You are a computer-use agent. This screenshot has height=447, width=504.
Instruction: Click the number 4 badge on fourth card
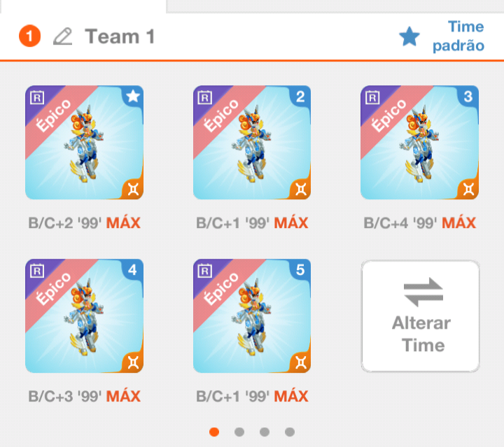coord(133,269)
